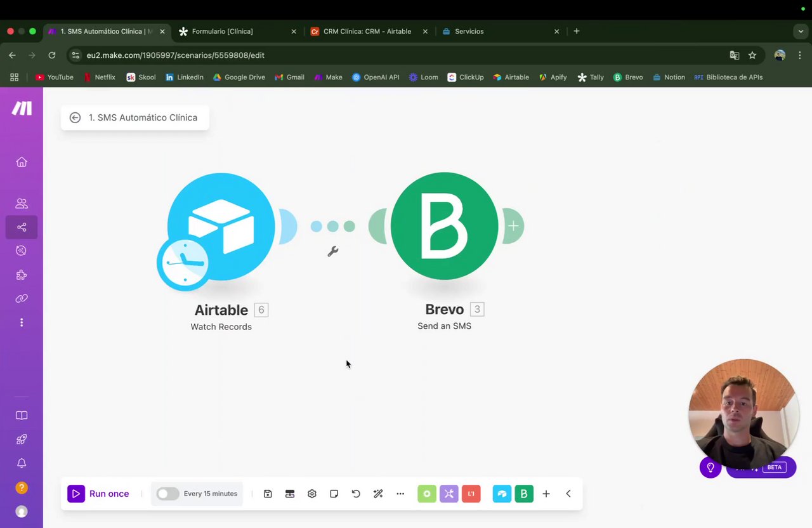Go back in browser history
This screenshot has height=528, width=812.
click(12, 55)
